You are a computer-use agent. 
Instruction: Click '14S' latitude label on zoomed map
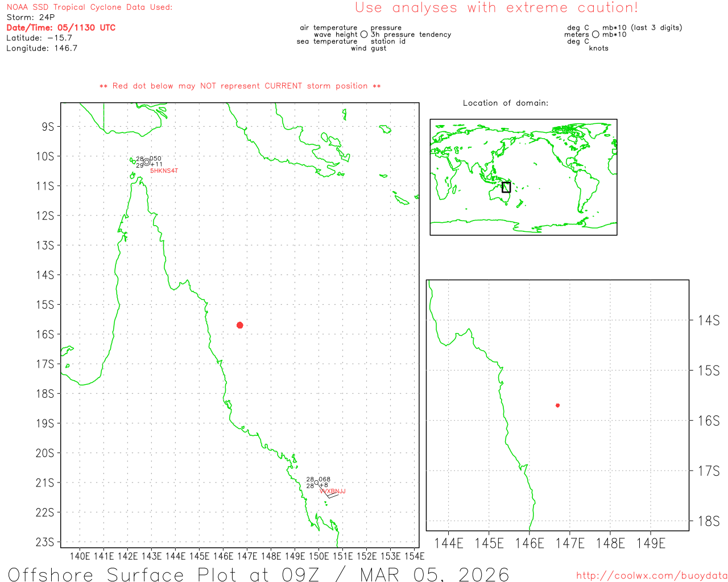pos(709,321)
